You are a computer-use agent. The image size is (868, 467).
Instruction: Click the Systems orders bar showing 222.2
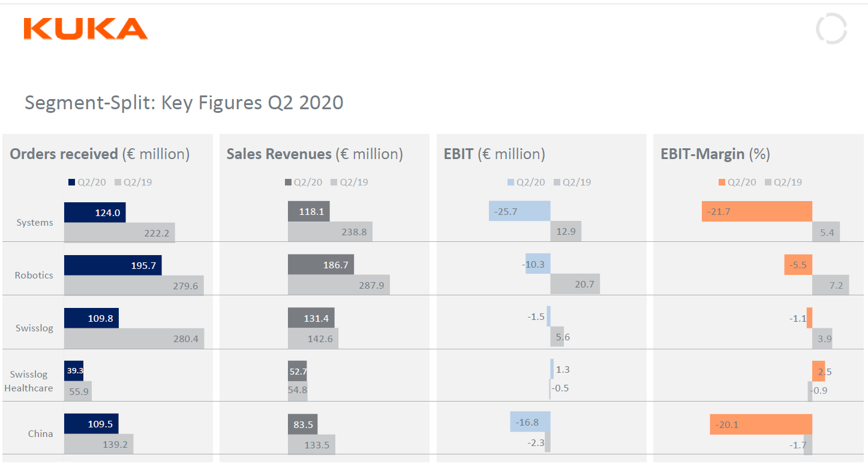[119, 233]
